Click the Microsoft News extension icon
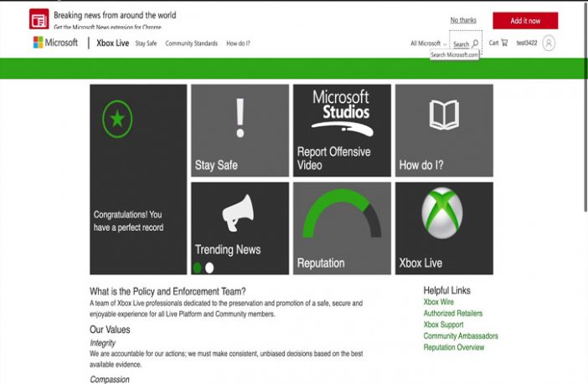This screenshot has width=588, height=384. tap(39, 20)
